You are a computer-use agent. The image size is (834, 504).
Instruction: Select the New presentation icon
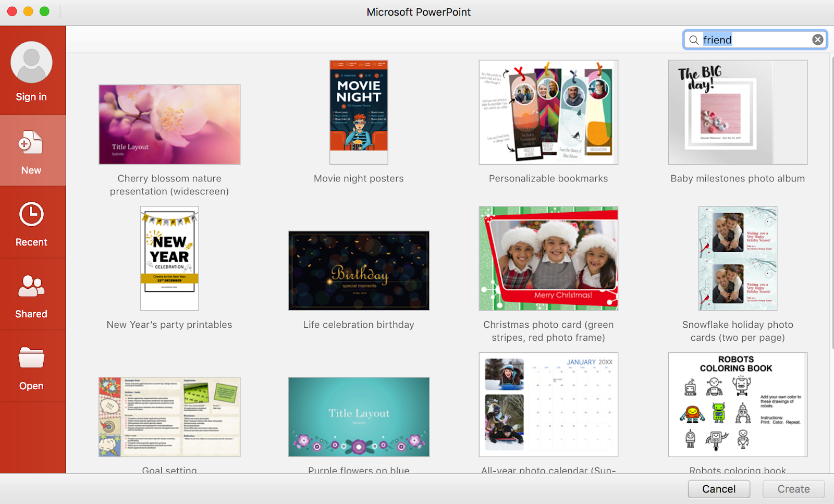tap(31, 143)
